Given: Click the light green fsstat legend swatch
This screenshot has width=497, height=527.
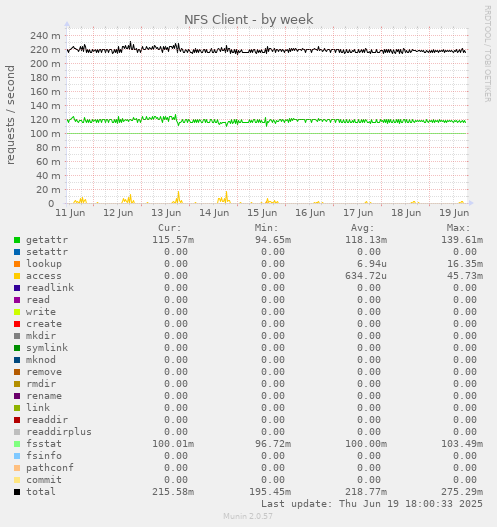Looking at the screenshot, I should point(17,444).
